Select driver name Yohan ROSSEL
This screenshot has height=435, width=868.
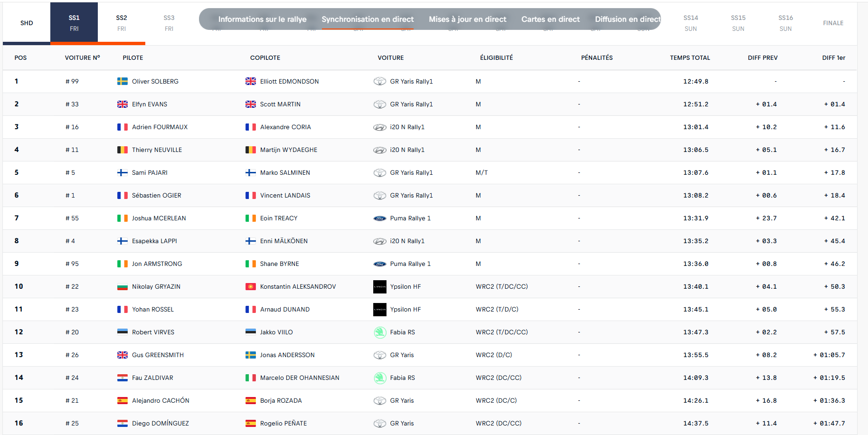153,309
